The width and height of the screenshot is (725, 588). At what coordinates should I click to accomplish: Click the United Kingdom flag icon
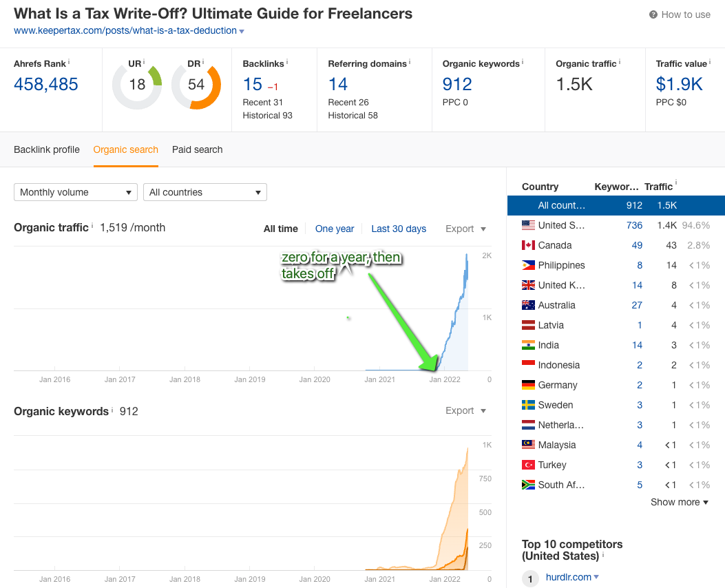pos(528,285)
